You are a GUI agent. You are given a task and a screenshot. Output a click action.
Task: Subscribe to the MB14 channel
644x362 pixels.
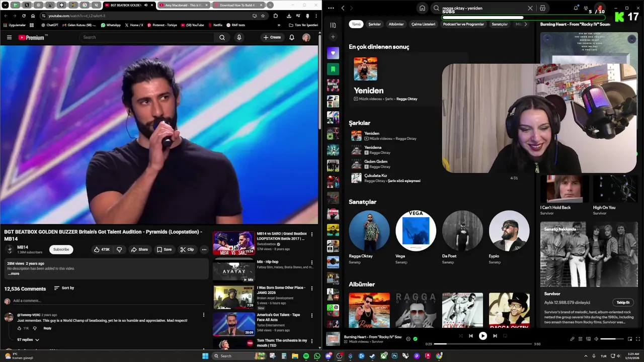point(61,249)
